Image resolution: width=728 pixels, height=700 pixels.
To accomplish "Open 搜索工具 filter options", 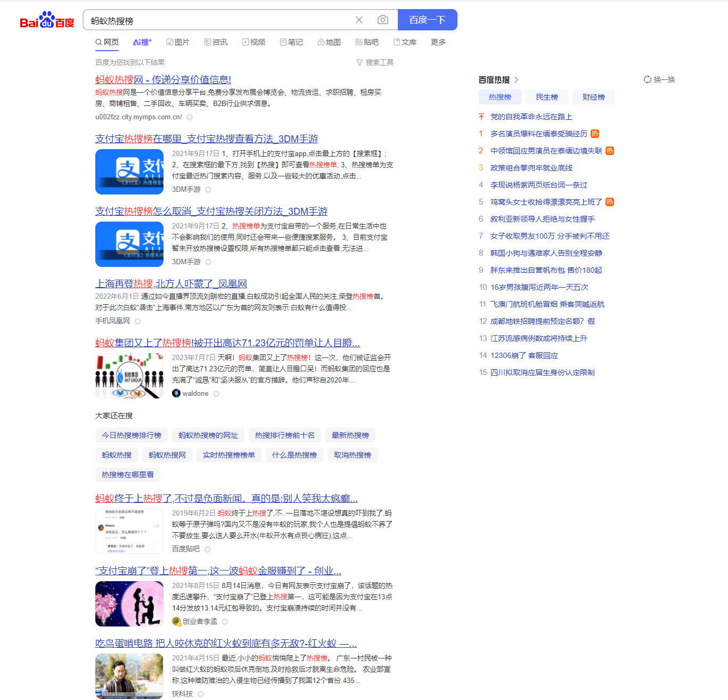I will [x=375, y=62].
